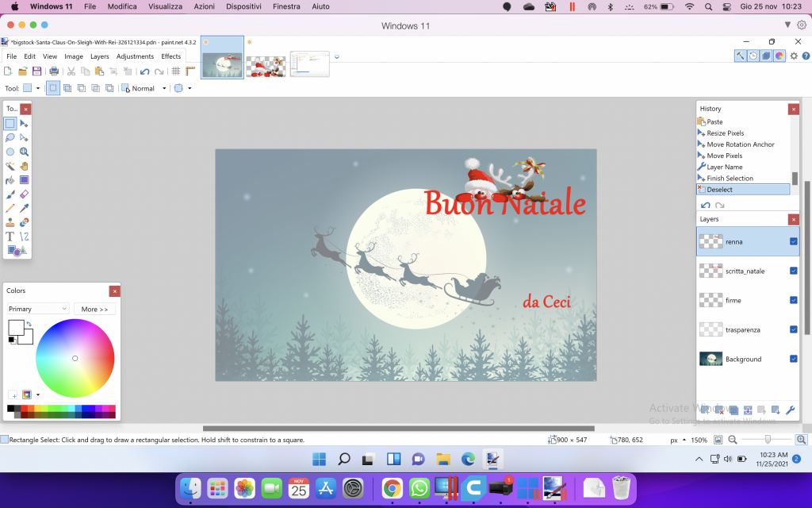The height and width of the screenshot is (508, 812).
Task: Hide the renna layer
Action: point(794,241)
